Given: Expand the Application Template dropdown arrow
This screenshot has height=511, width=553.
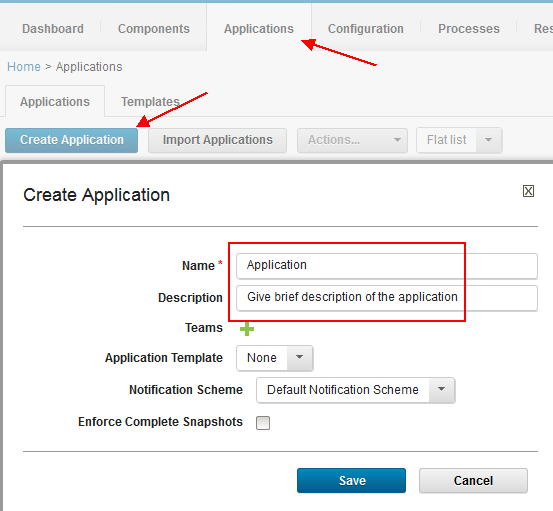Looking at the screenshot, I should click(300, 358).
